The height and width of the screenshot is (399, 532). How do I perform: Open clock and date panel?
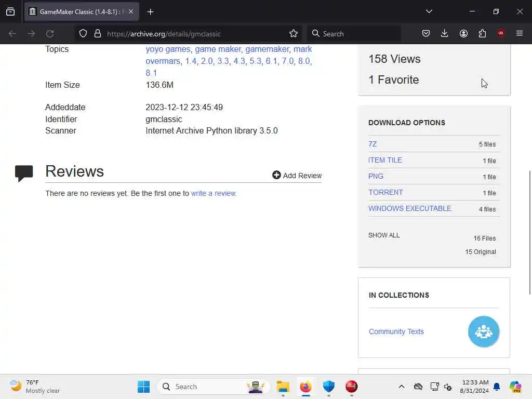coord(474,387)
